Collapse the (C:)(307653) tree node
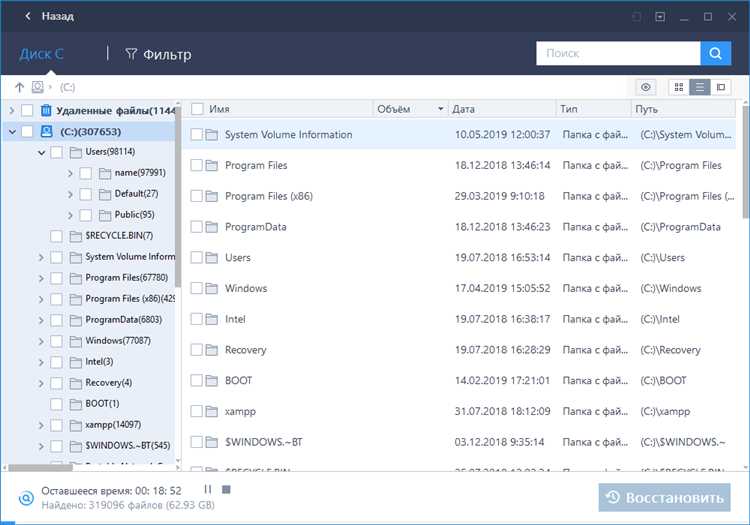750x525 pixels. [12, 131]
